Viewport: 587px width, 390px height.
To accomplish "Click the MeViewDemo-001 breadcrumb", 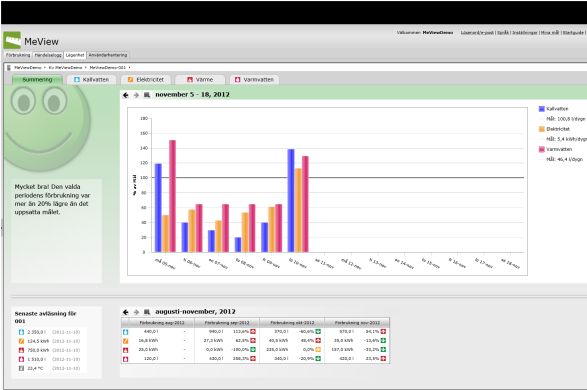I will click(x=107, y=68).
